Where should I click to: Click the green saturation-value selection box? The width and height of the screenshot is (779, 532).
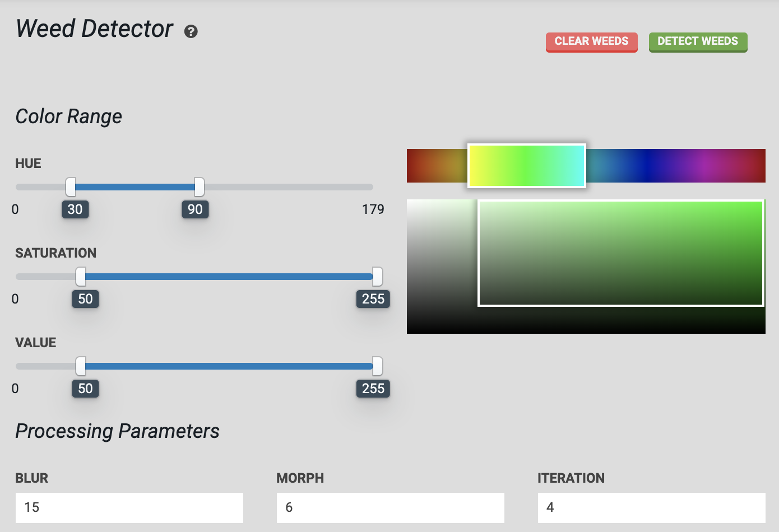(x=620, y=253)
